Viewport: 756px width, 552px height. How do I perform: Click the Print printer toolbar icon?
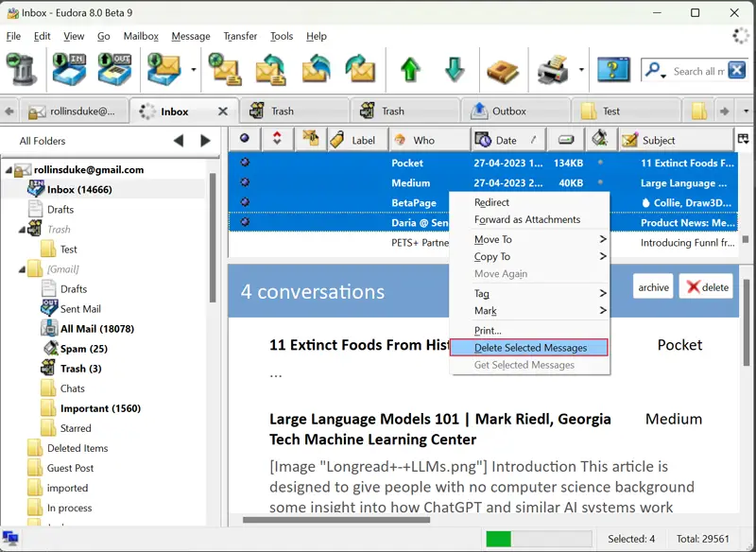[556, 71]
